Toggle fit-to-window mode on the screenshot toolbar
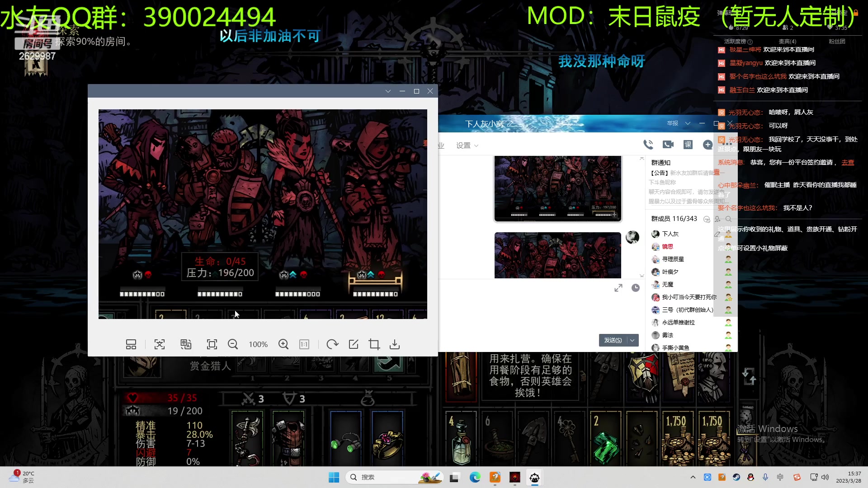868x488 pixels. 212,344
